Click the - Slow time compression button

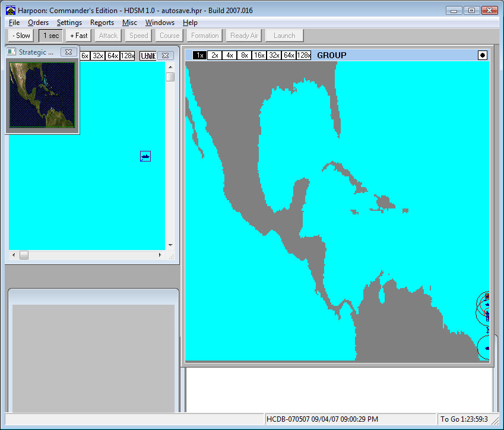tap(21, 36)
